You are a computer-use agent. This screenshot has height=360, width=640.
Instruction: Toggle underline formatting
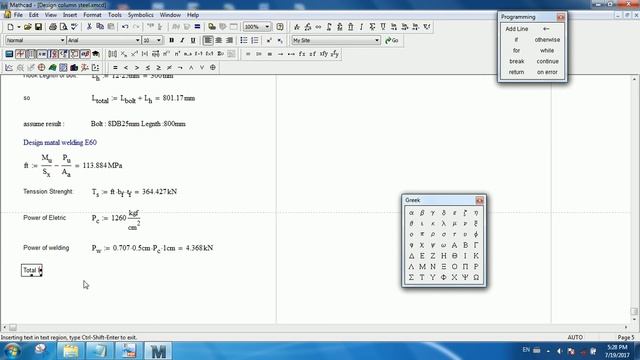(x=193, y=40)
